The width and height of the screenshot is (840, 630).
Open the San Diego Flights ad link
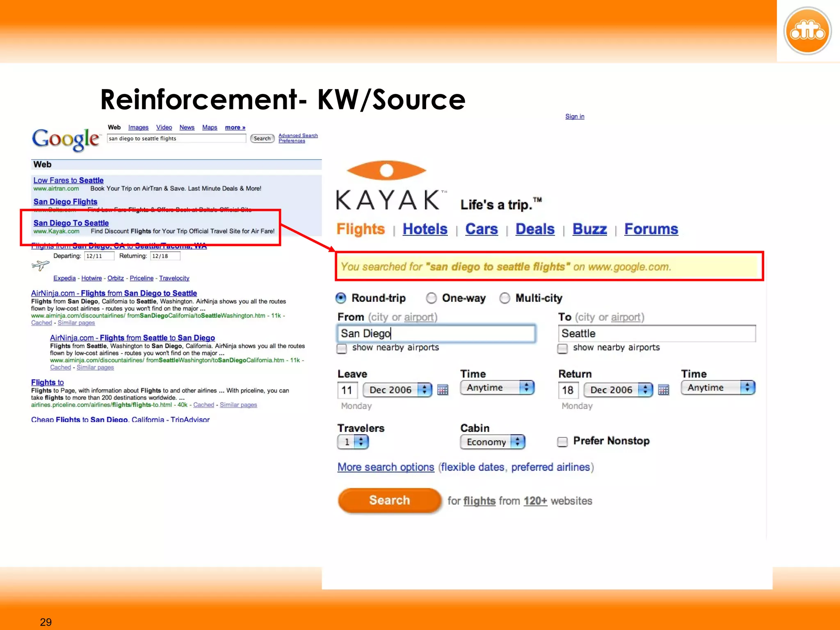(x=65, y=202)
